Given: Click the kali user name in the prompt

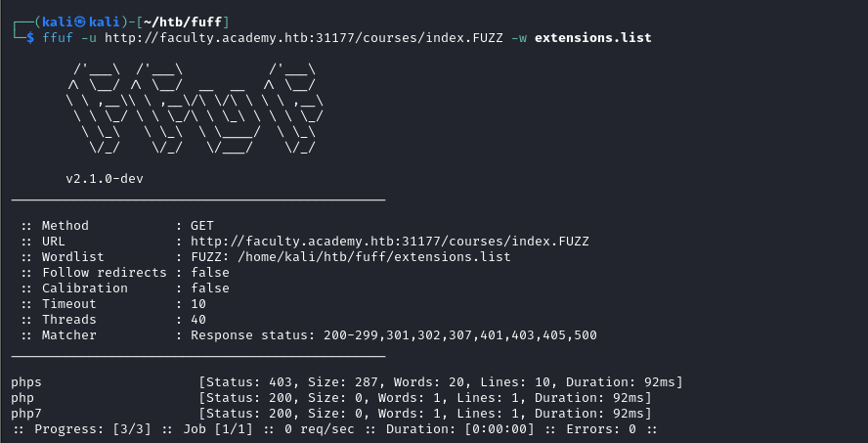Looking at the screenshot, I should 50,22.
